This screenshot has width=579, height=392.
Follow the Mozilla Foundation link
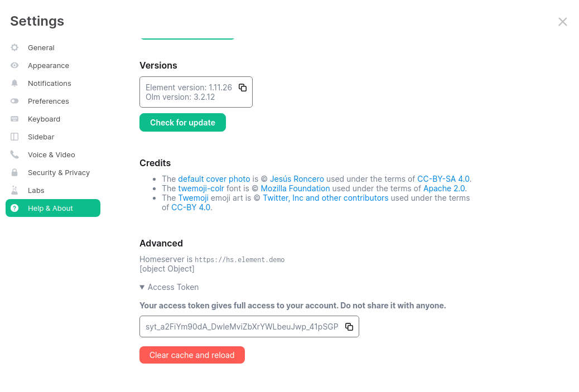295,188
